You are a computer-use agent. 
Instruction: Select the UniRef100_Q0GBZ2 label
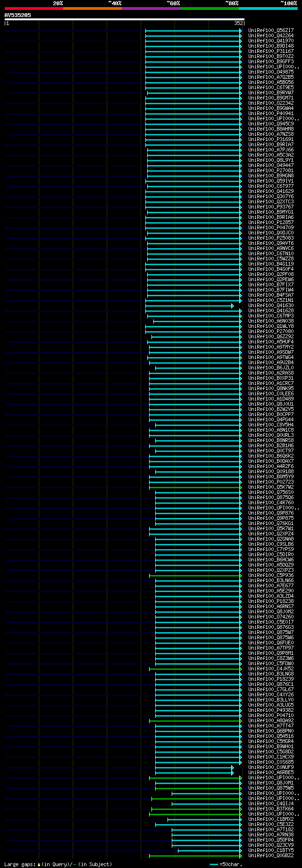pyautogui.click(x=271, y=855)
